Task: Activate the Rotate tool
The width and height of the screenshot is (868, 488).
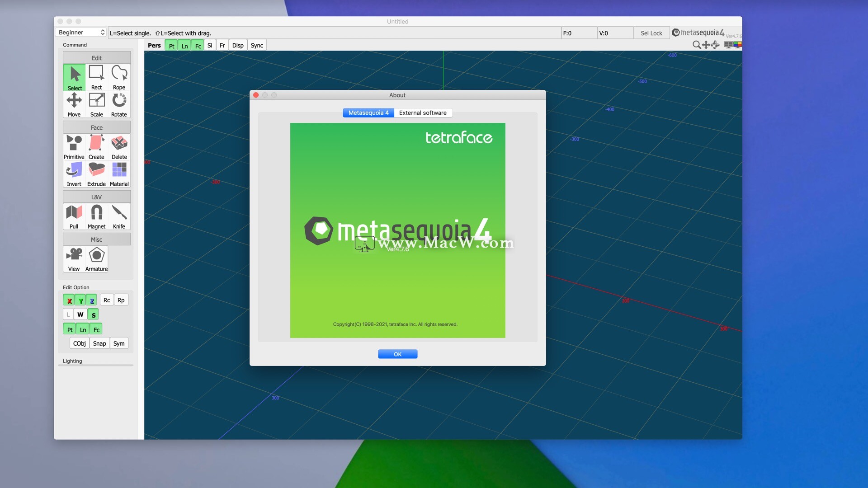Action: tap(119, 105)
